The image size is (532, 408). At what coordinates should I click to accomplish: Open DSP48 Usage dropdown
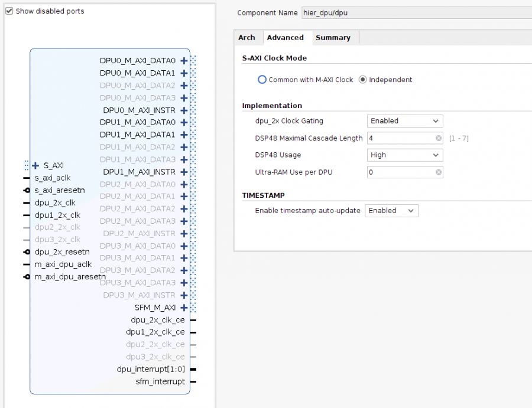(x=404, y=155)
